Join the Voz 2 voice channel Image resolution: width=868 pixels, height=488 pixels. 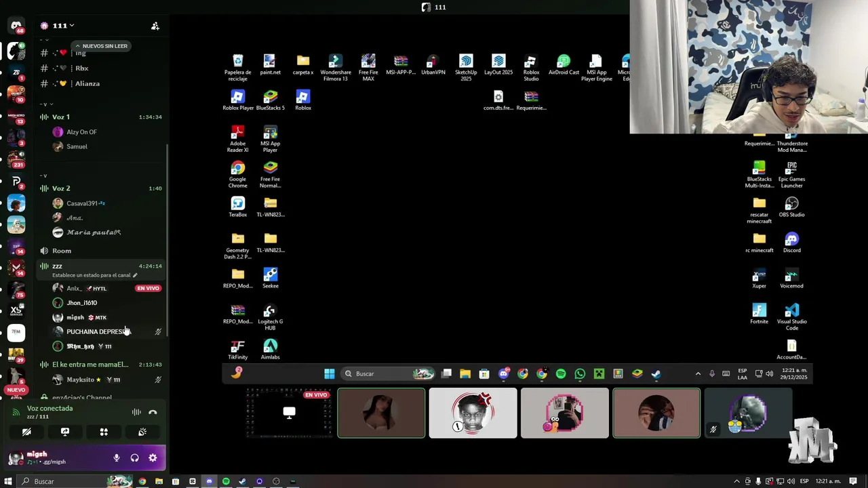(x=101, y=188)
